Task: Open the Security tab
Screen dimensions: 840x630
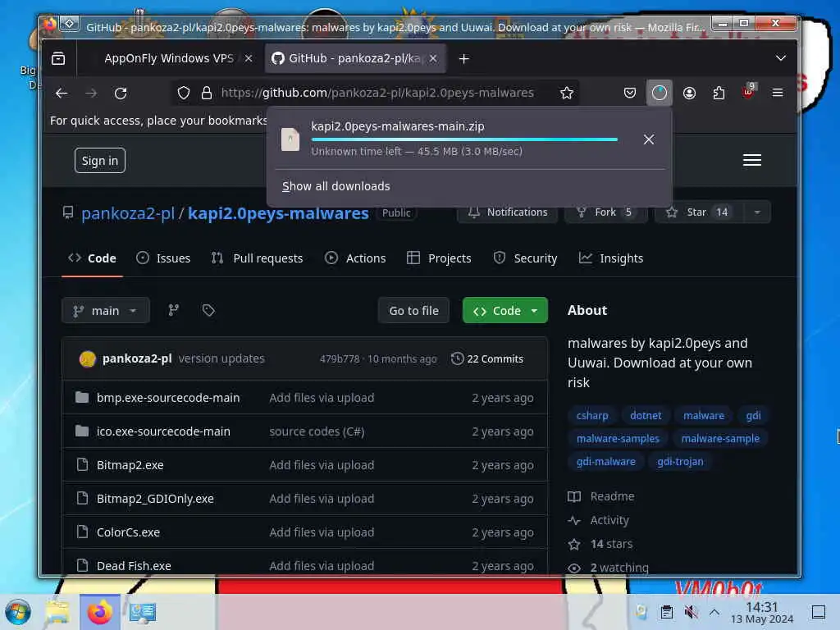Action: click(525, 258)
